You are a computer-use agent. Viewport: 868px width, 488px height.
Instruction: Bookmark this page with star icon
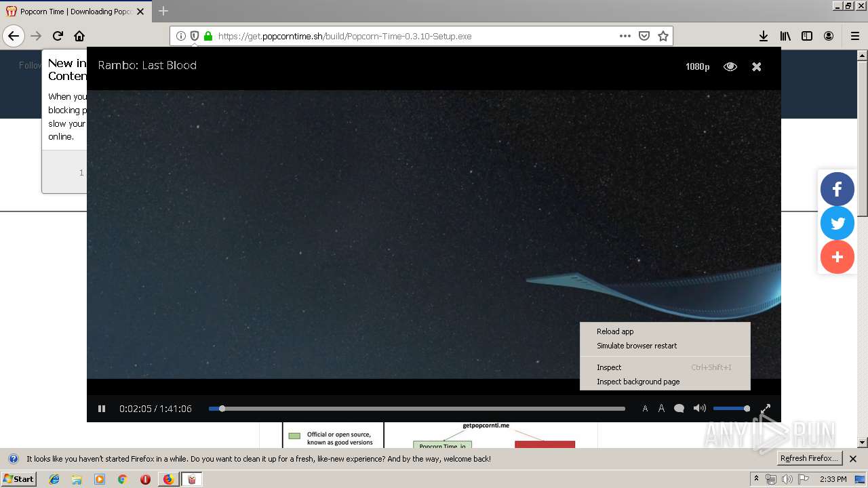click(663, 36)
